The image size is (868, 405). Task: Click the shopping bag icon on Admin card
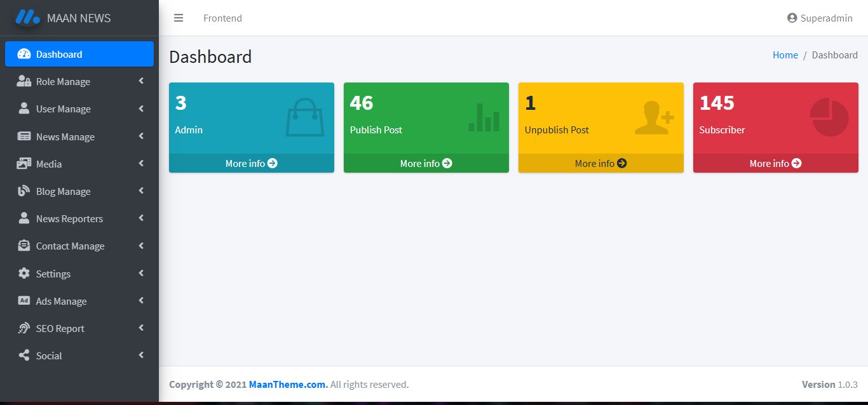pos(305,117)
